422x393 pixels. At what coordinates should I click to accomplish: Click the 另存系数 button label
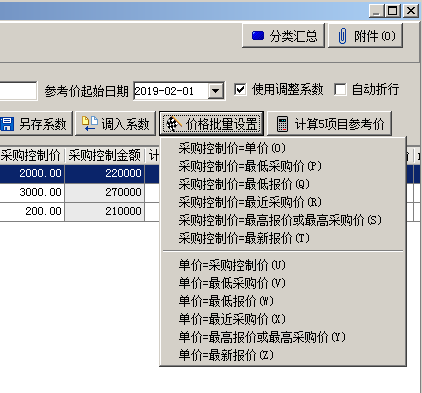pyautogui.click(x=43, y=124)
